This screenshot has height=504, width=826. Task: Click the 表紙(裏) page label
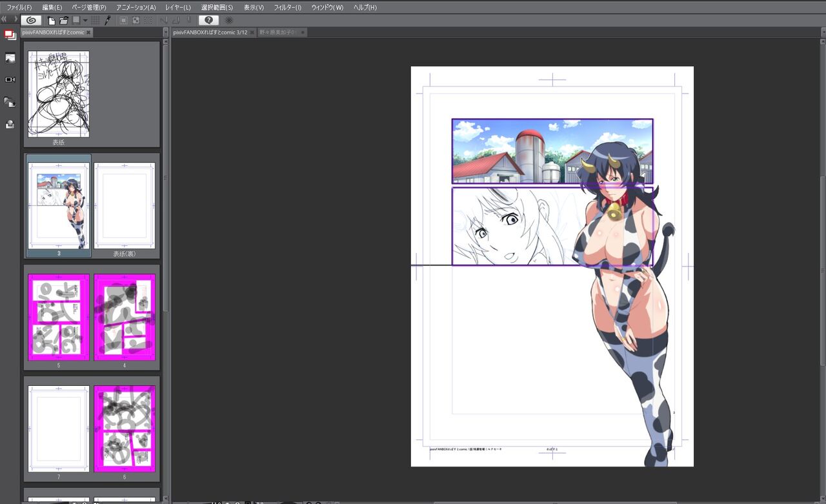pos(125,254)
